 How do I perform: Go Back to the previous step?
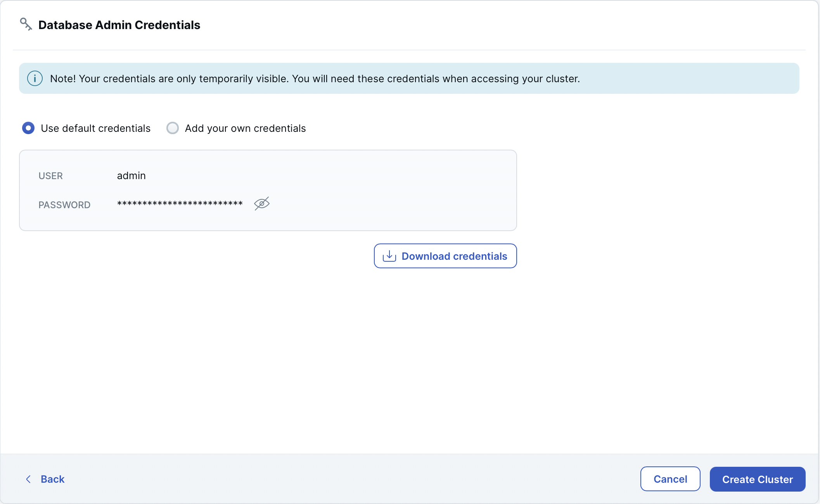pyautogui.click(x=52, y=479)
